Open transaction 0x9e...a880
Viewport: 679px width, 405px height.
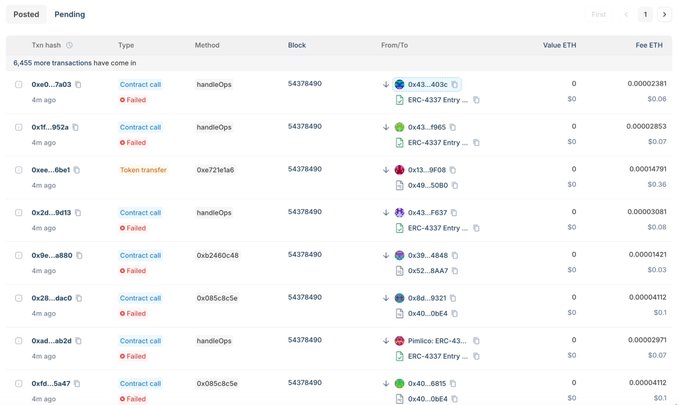pyautogui.click(x=52, y=256)
